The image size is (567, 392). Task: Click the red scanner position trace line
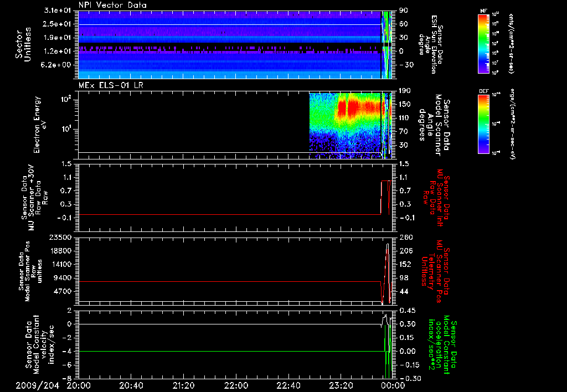[230, 281]
